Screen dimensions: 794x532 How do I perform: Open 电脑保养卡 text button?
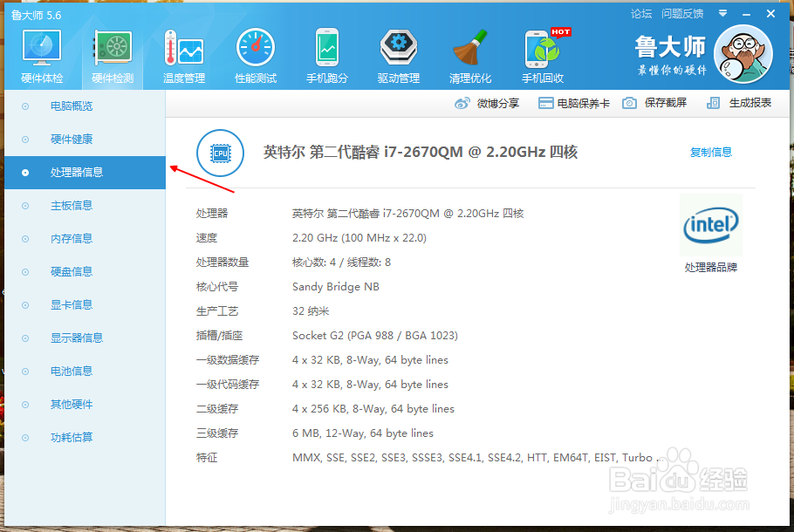click(x=584, y=103)
